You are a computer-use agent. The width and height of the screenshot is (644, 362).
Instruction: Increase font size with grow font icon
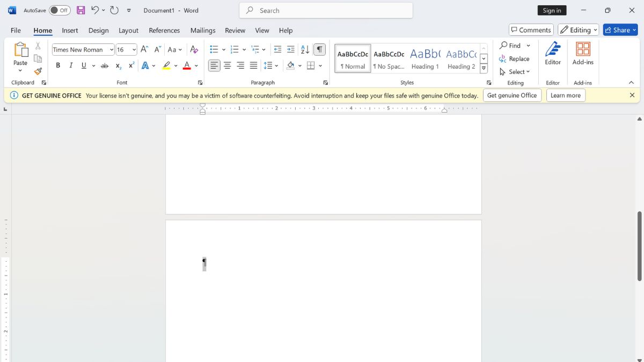pyautogui.click(x=144, y=49)
